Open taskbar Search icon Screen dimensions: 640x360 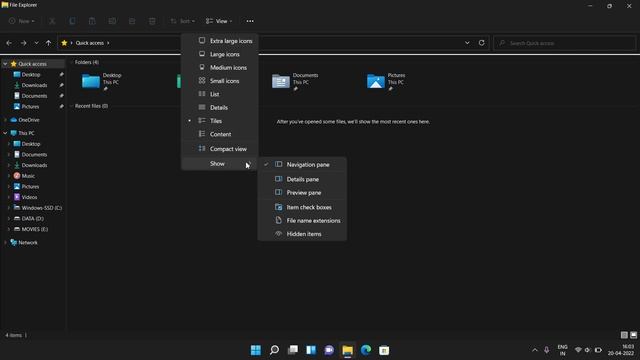click(274, 350)
